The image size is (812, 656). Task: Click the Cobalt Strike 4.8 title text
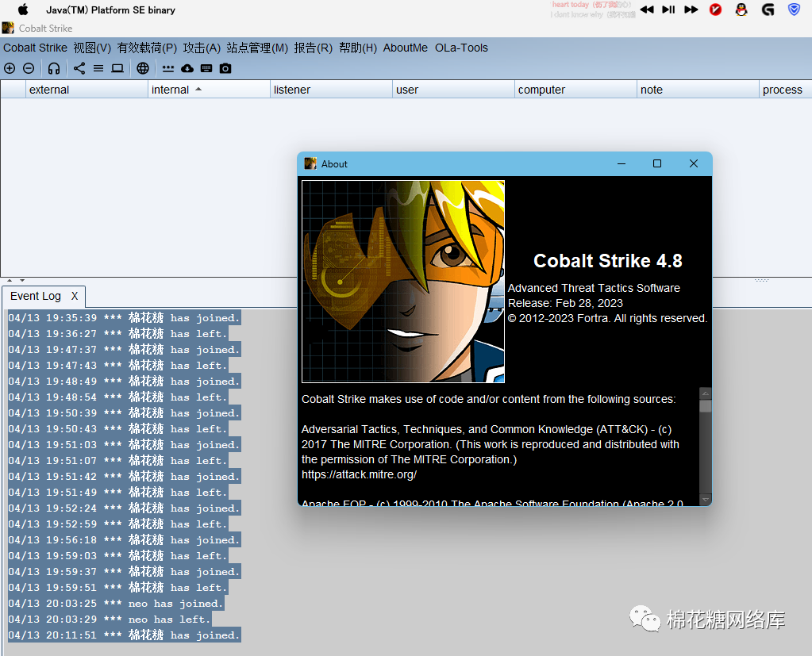click(608, 261)
